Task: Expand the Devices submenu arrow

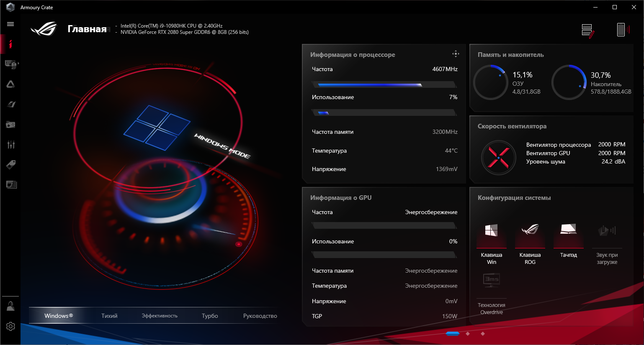Action: tap(18, 63)
